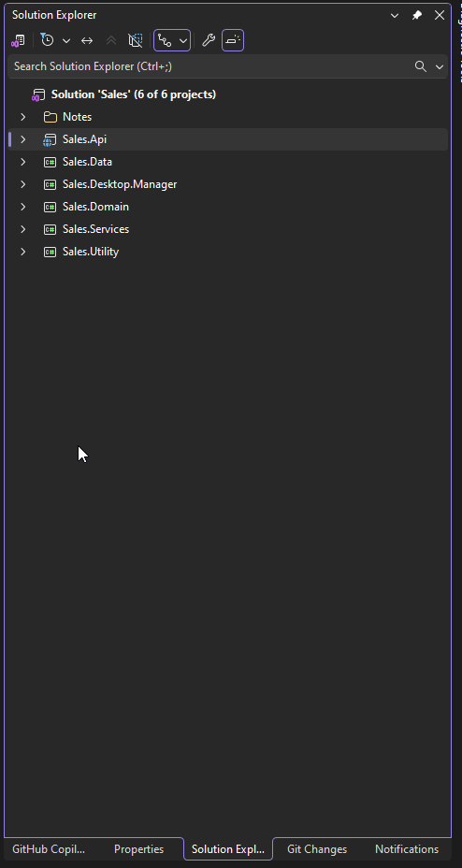Open the Properties tab
Viewport: 462px width, 868px height.
tap(138, 849)
